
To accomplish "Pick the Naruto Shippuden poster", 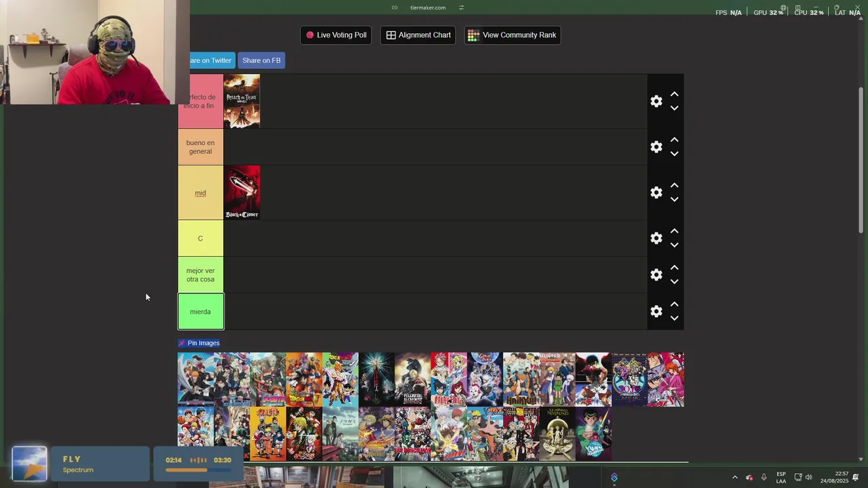I will point(485,434).
